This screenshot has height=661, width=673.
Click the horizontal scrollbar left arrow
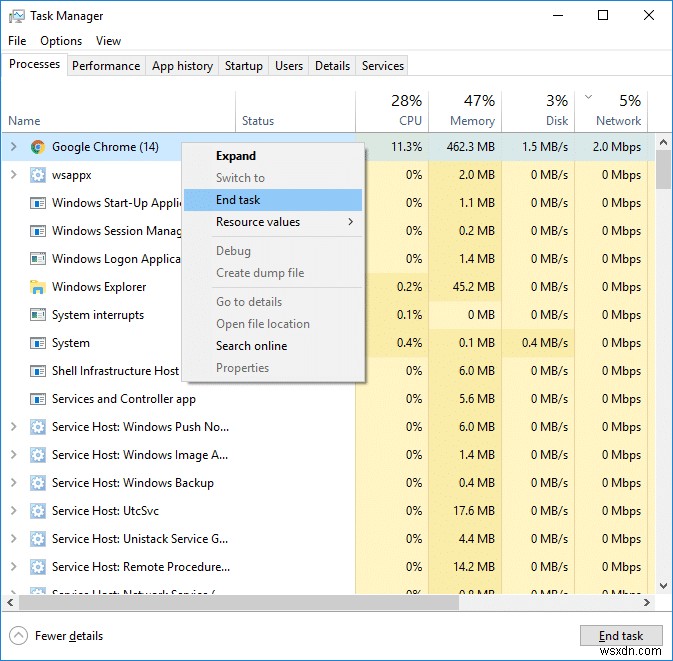pyautogui.click(x=10, y=603)
